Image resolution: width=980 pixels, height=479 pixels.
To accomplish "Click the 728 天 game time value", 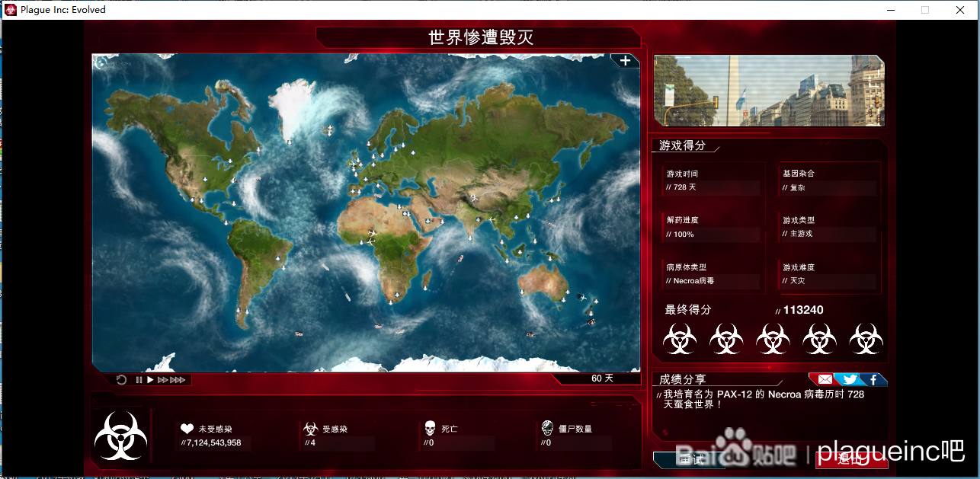I will 684,187.
